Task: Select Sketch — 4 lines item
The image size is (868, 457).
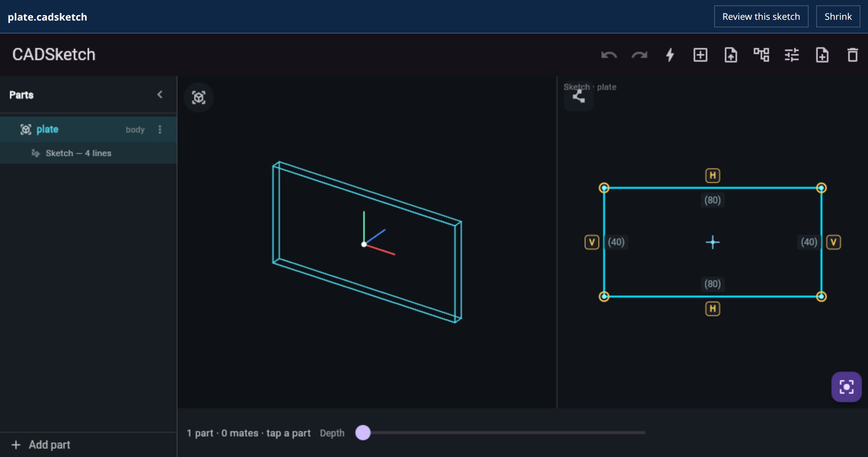Action: [x=88, y=153]
